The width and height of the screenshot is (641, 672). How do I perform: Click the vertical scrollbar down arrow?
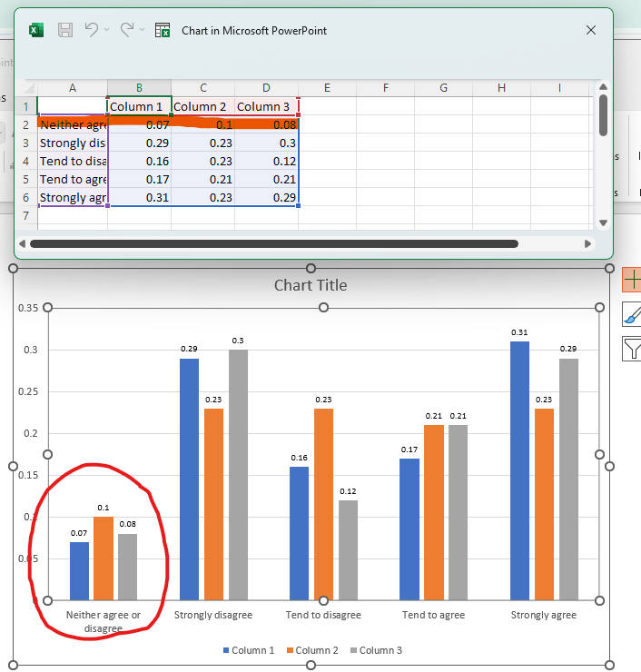click(x=603, y=222)
